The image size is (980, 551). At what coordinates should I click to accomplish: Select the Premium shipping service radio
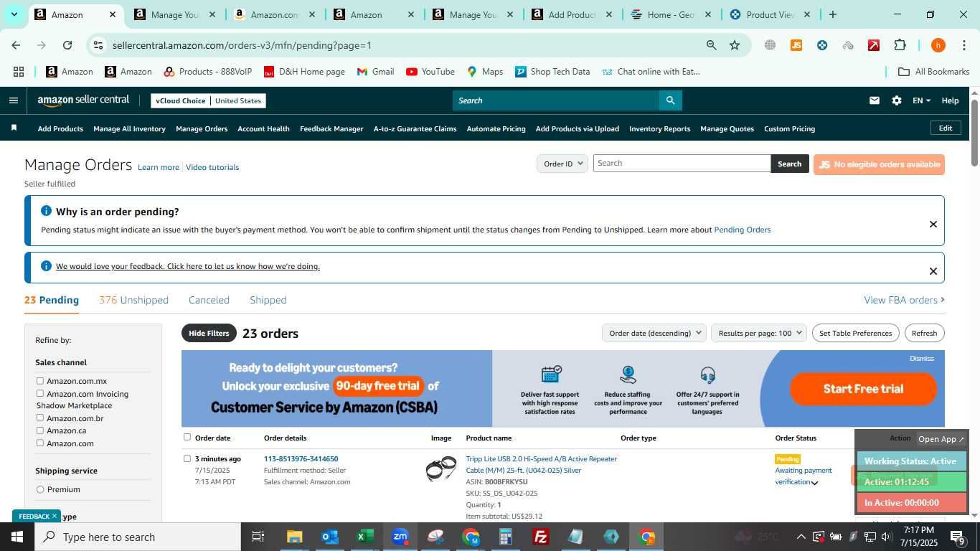click(40, 489)
